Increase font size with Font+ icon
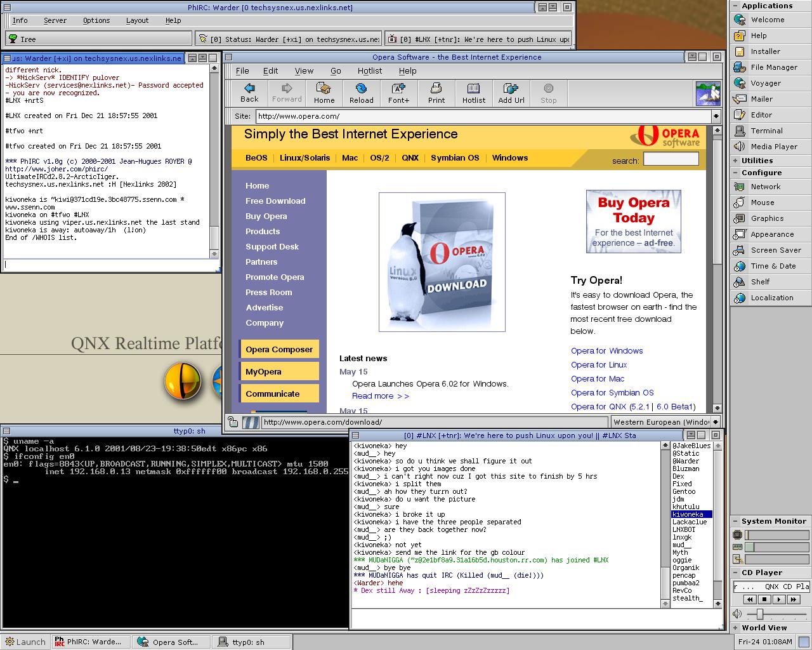 coord(398,93)
